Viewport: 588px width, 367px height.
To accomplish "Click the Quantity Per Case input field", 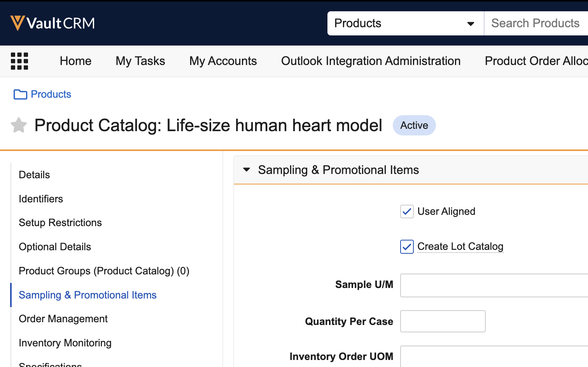I will (x=443, y=321).
